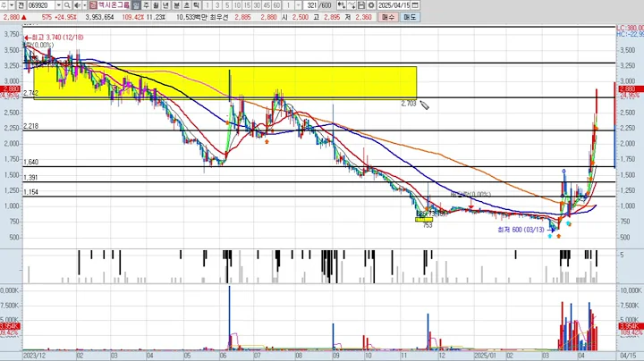Viewport: 644px width, 361px height.
Task: Open the calendar date picker icon
Action: point(415,5)
